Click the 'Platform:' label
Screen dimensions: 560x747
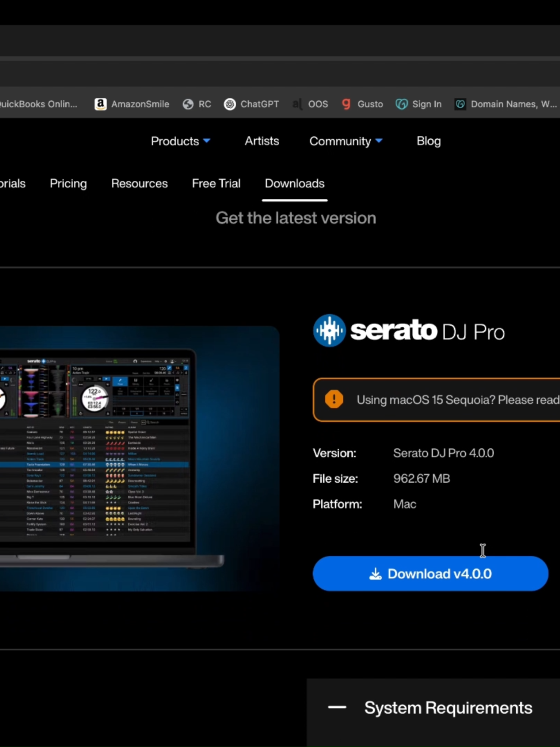337,504
